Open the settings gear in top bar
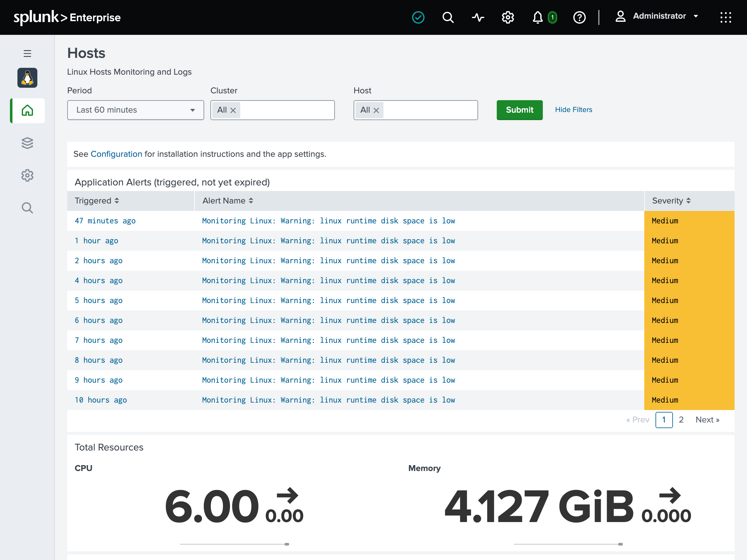 click(508, 17)
